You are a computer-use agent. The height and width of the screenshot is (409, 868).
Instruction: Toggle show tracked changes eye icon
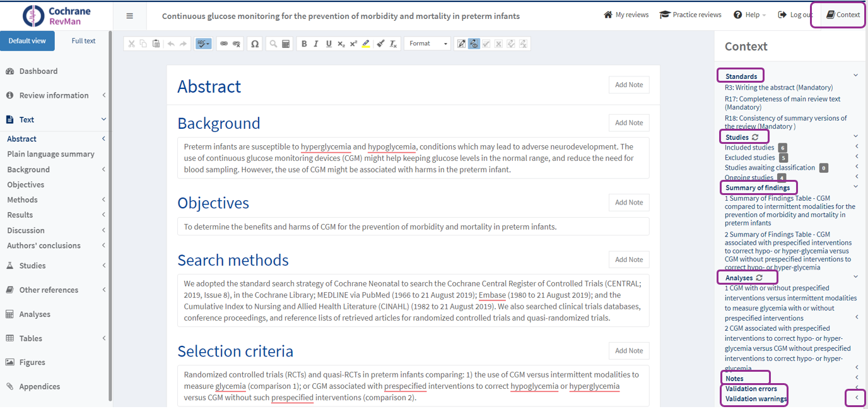[474, 44]
